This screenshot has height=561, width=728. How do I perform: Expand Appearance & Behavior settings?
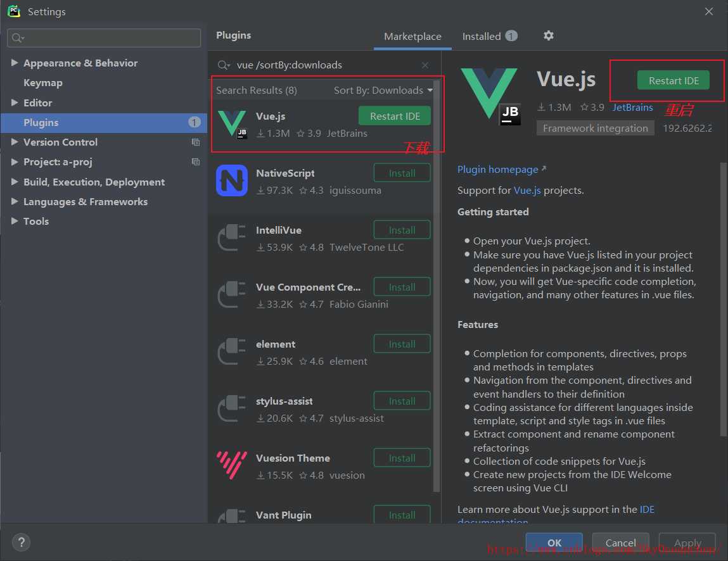point(15,63)
